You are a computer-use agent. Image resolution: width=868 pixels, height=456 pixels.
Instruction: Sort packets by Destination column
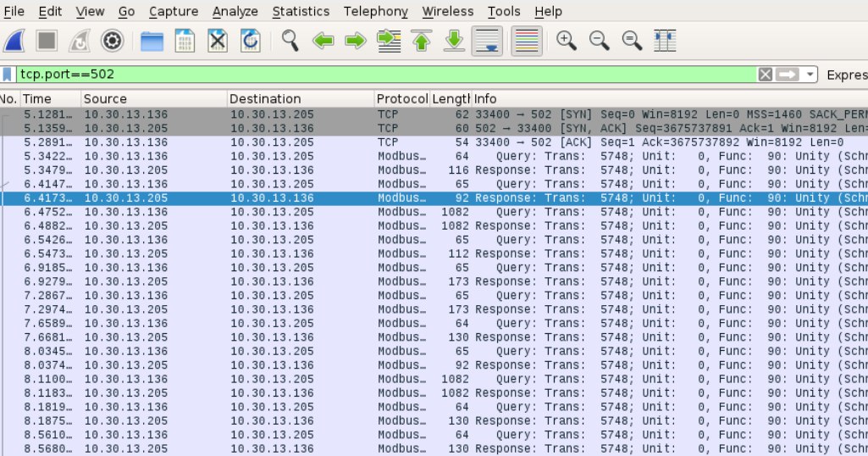[x=301, y=98]
